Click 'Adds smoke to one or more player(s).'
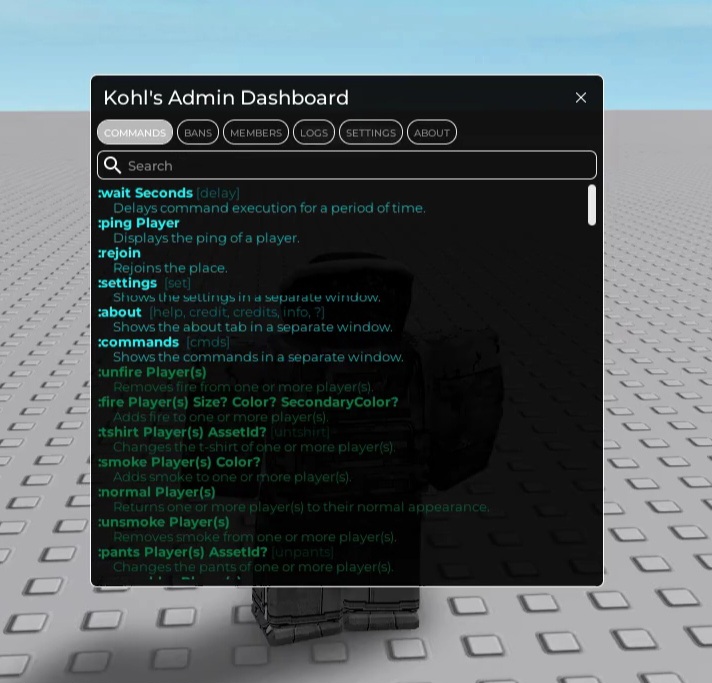 coord(232,477)
